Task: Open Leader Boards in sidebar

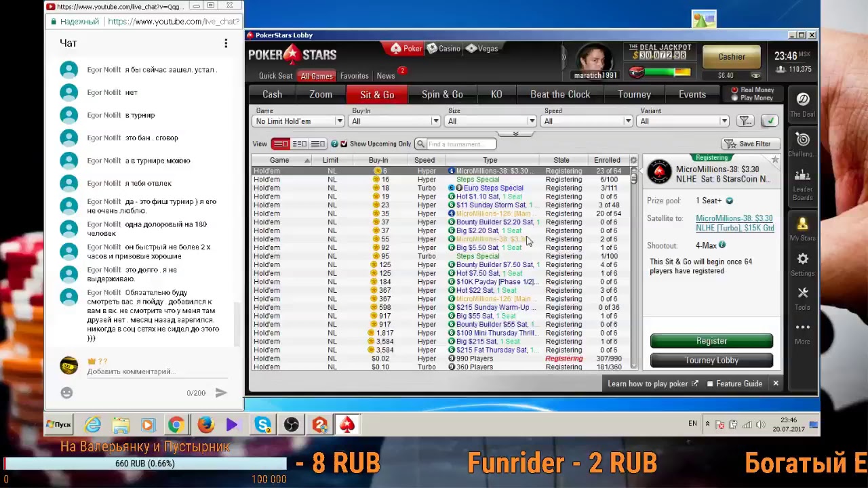Action: pos(803,186)
